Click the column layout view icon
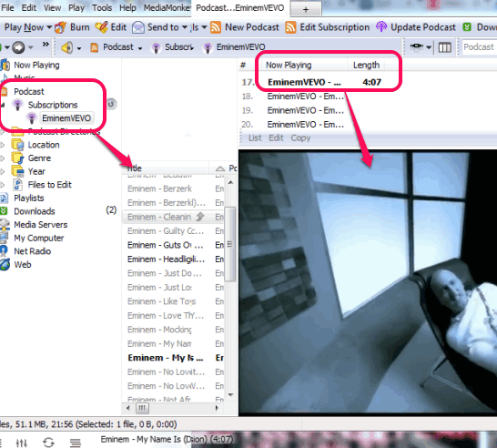The height and width of the screenshot is (448, 497). point(445,47)
